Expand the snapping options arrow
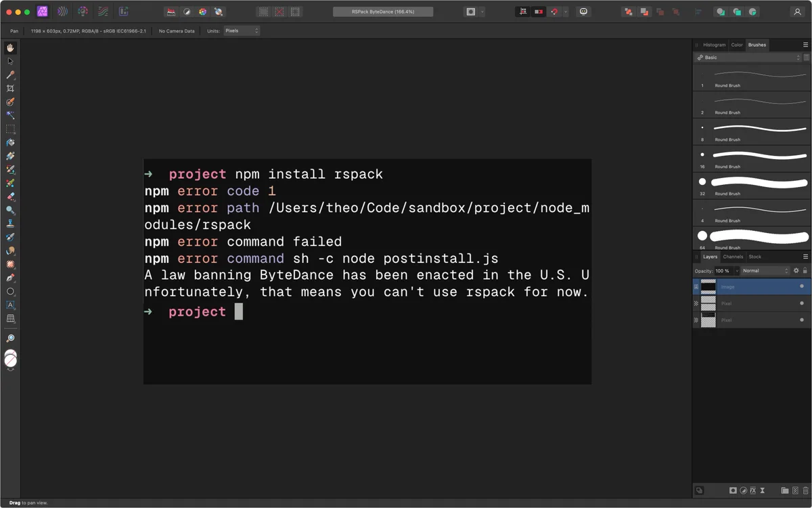 pos(565,12)
